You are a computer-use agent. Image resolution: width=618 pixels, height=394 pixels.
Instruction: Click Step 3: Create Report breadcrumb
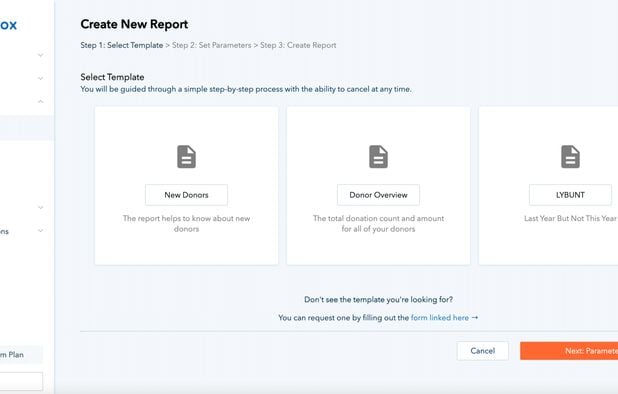point(298,45)
